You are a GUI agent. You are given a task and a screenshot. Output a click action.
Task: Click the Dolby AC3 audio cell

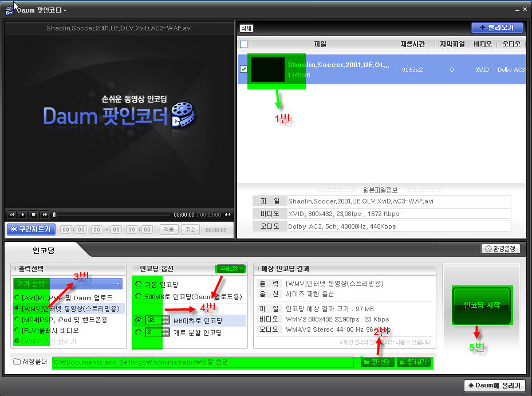(x=511, y=69)
